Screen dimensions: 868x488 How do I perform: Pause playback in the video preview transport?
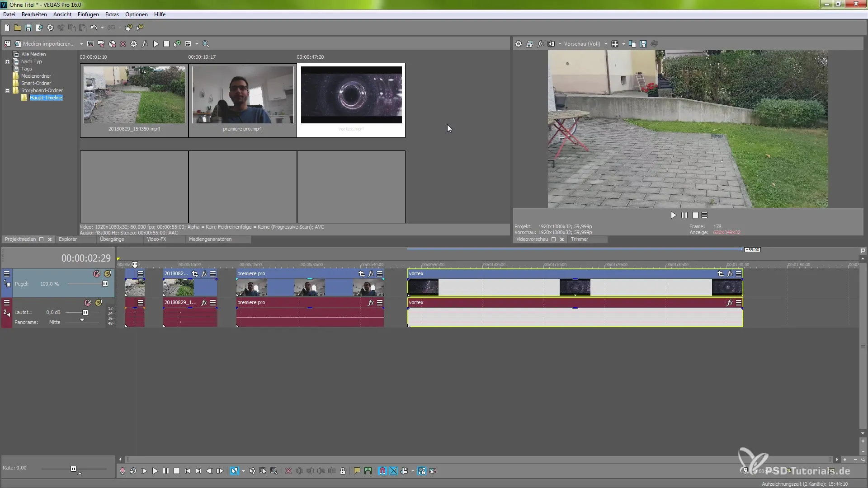tap(684, 216)
